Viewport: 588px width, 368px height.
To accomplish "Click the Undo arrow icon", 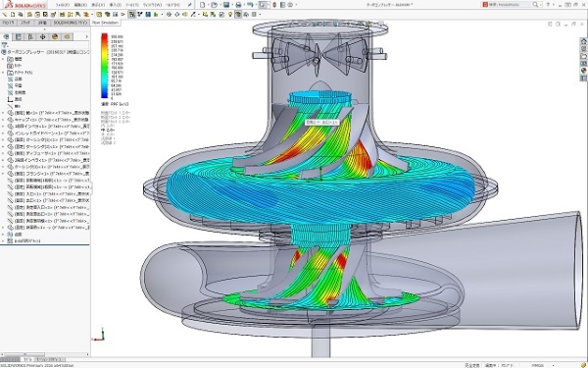I will tap(250, 5).
